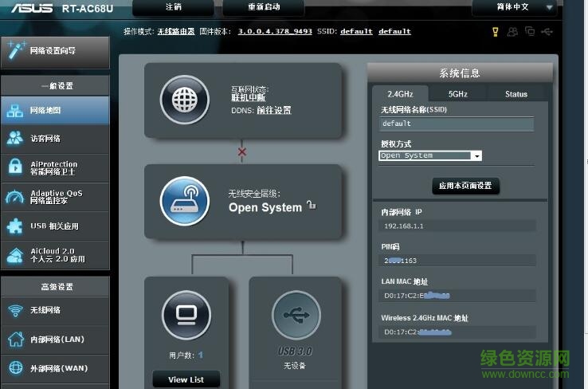Click the PIN code value field
The width and height of the screenshot is (588, 389).
[458, 261]
